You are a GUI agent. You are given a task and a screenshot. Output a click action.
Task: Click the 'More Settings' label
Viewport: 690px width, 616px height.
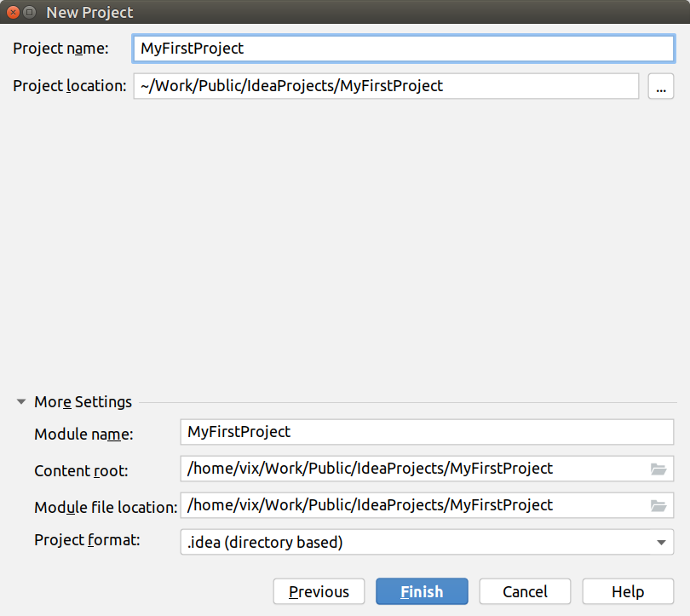pyautogui.click(x=82, y=402)
